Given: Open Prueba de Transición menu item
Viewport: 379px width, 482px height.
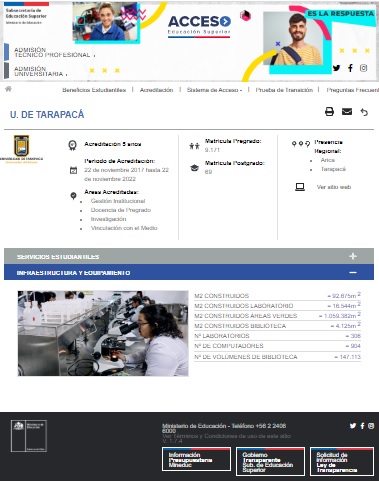Looking at the screenshot, I should (x=284, y=90).
